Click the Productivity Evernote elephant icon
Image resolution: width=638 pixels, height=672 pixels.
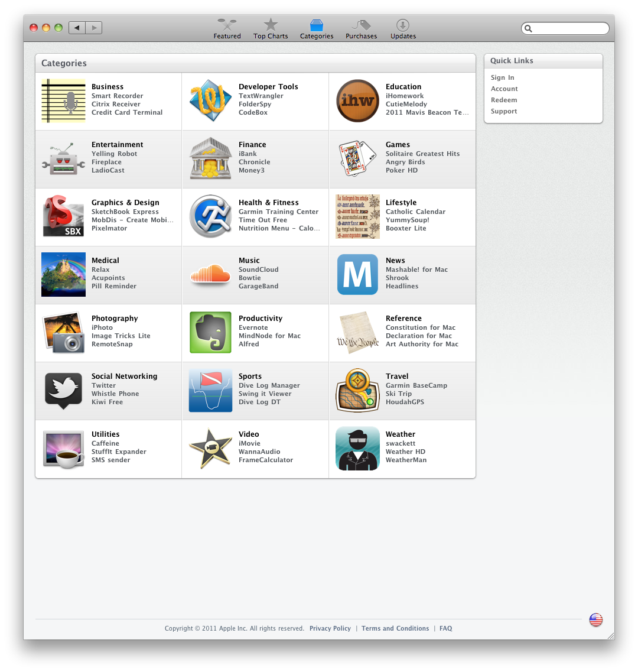pos(210,333)
